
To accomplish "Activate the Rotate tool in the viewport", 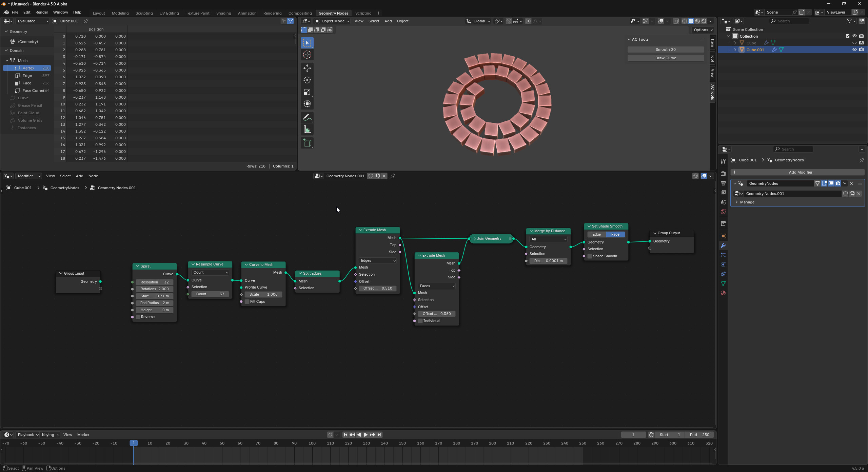I will (307, 80).
